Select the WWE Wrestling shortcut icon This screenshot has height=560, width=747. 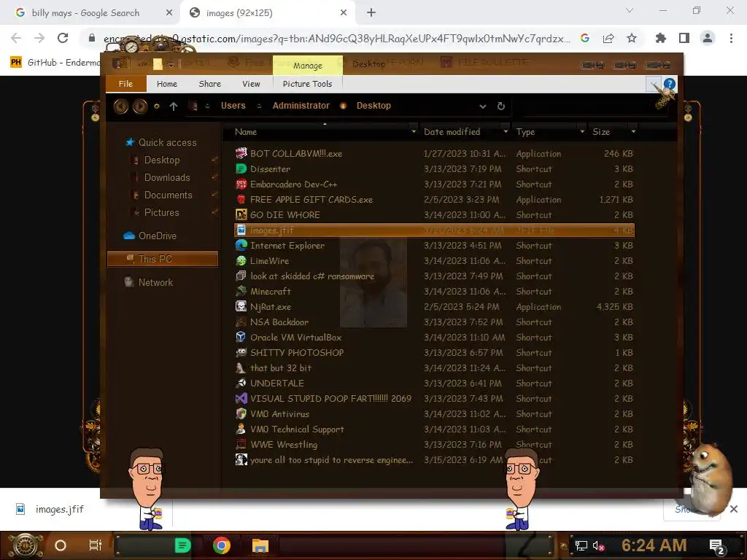click(x=241, y=444)
